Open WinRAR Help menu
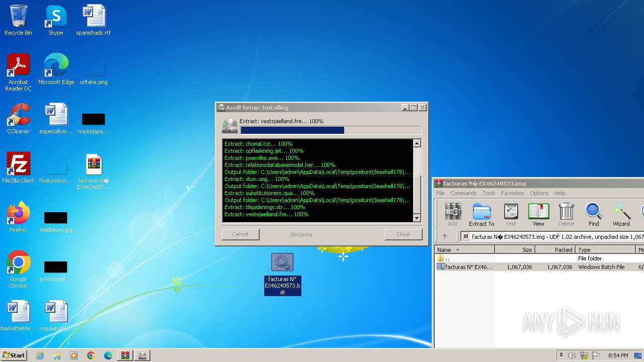Image resolution: width=644 pixels, height=362 pixels. coord(560,193)
